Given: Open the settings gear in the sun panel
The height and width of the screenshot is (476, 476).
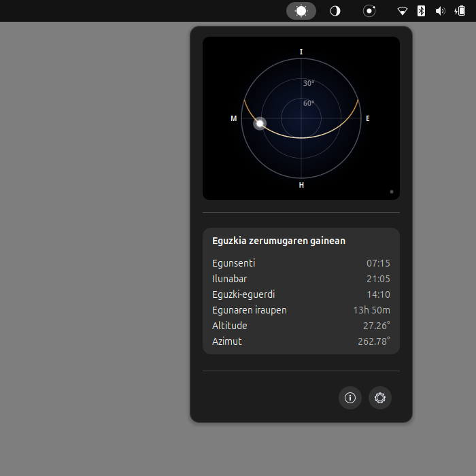Looking at the screenshot, I should tap(379, 398).
